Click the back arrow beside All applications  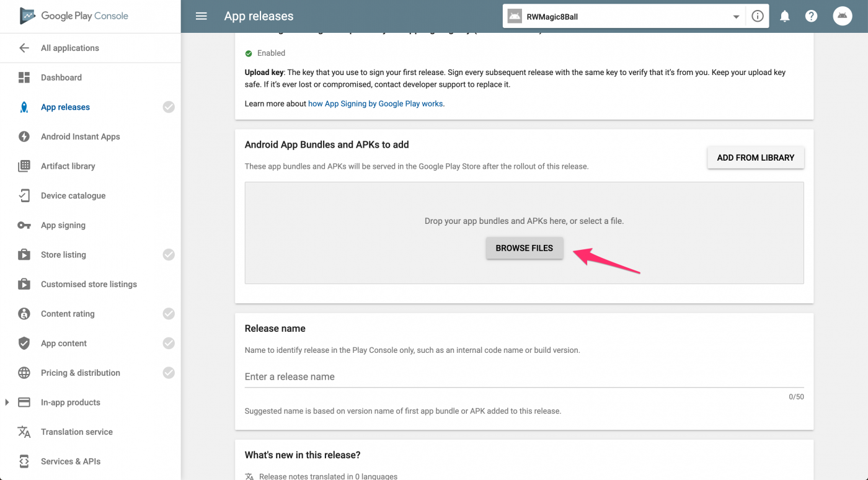coord(24,48)
